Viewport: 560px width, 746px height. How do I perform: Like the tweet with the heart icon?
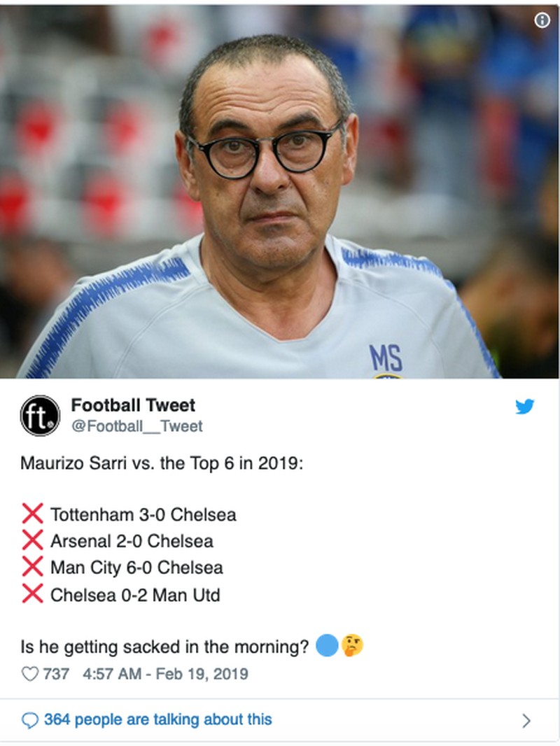point(29,674)
